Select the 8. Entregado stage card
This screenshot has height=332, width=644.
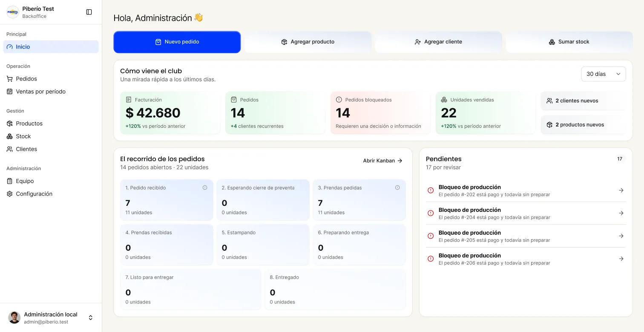[x=335, y=289]
